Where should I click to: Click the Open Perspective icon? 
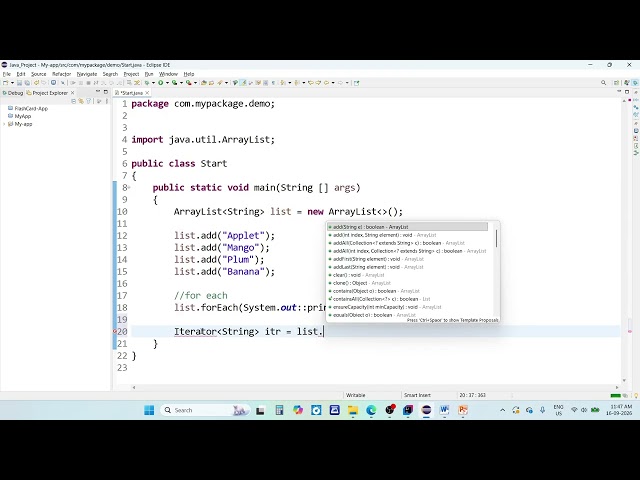(x=616, y=83)
